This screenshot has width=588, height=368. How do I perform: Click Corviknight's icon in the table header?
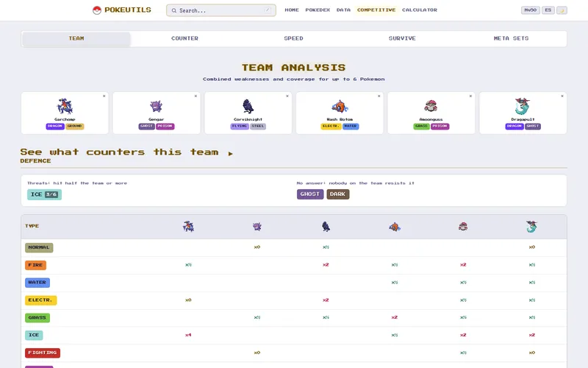pos(326,227)
